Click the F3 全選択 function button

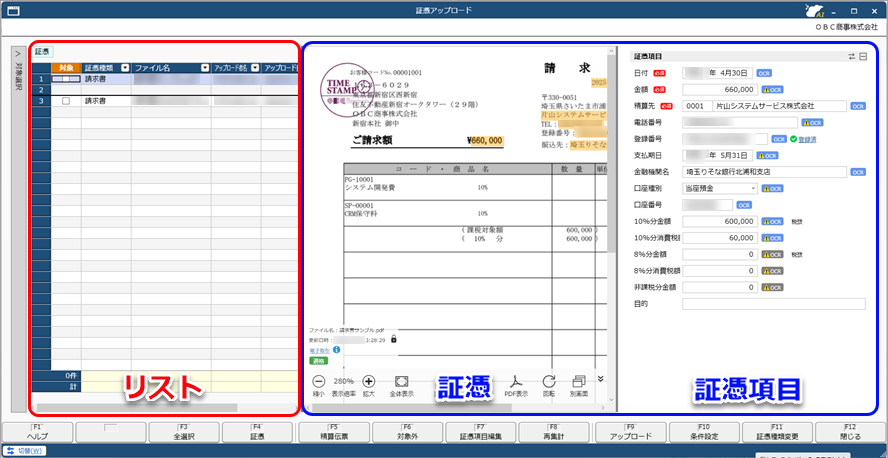tap(184, 433)
